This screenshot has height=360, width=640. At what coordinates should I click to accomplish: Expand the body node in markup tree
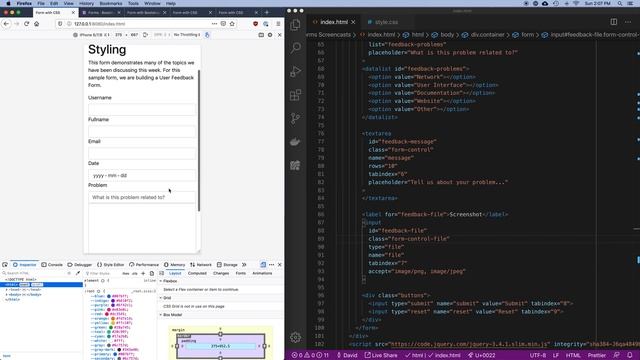7,294
